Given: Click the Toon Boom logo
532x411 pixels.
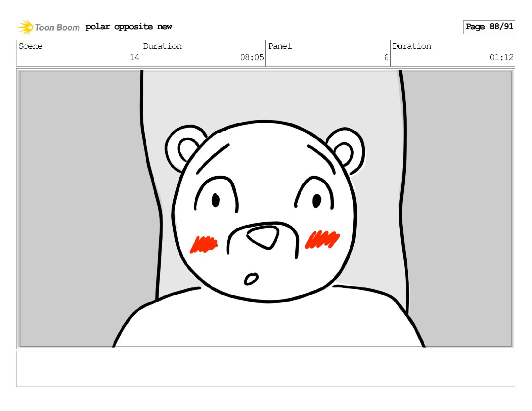Looking at the screenshot, I should [49, 27].
